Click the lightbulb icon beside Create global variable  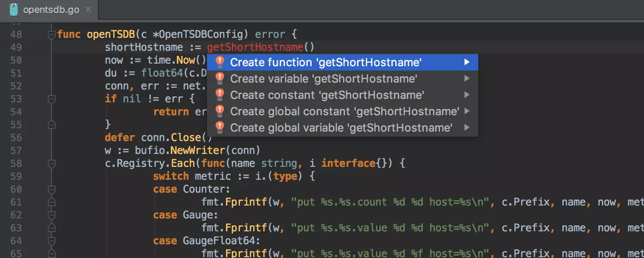tap(219, 128)
